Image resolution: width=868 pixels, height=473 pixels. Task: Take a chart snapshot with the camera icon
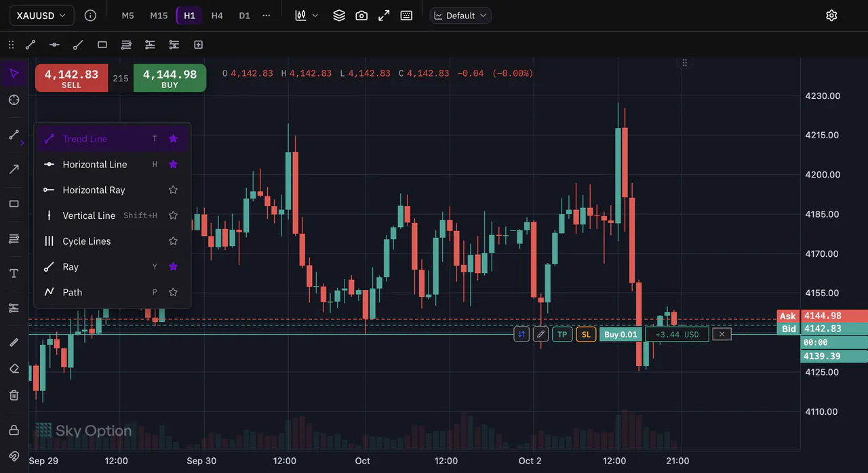(x=361, y=15)
